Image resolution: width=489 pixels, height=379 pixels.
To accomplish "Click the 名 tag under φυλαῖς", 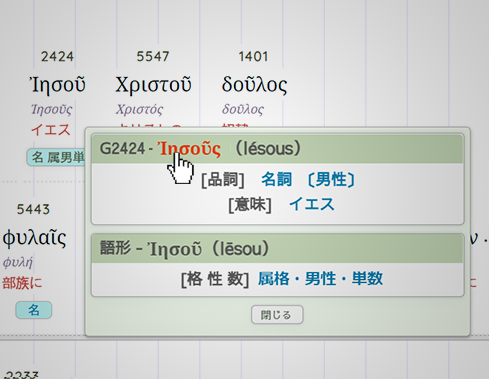I will (34, 310).
